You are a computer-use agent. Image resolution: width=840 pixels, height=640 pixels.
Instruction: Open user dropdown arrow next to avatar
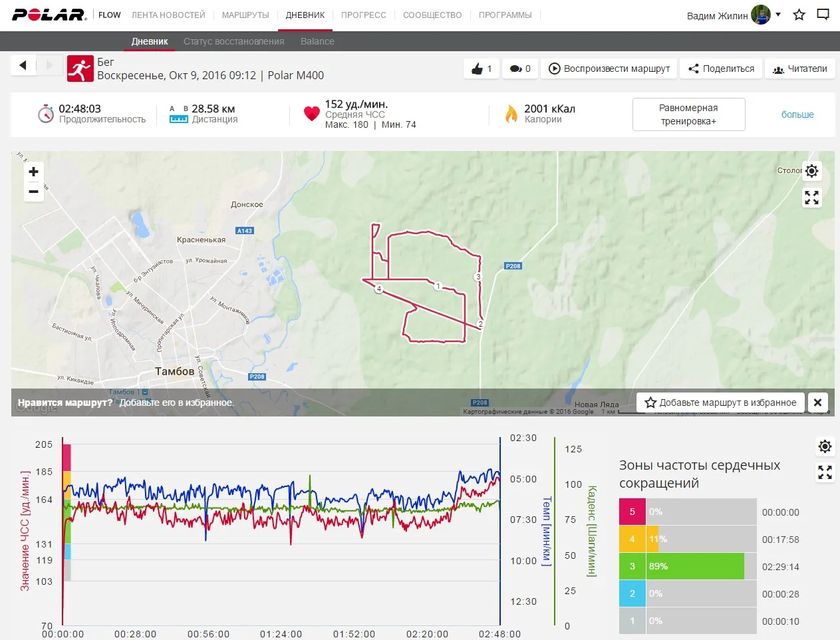[x=778, y=15]
